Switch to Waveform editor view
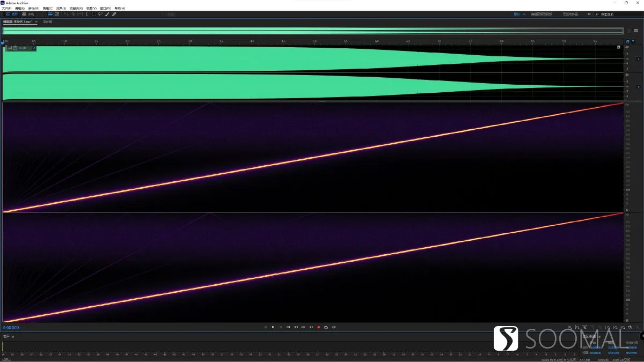Viewport: 644px width, 362px height. (x=12, y=14)
